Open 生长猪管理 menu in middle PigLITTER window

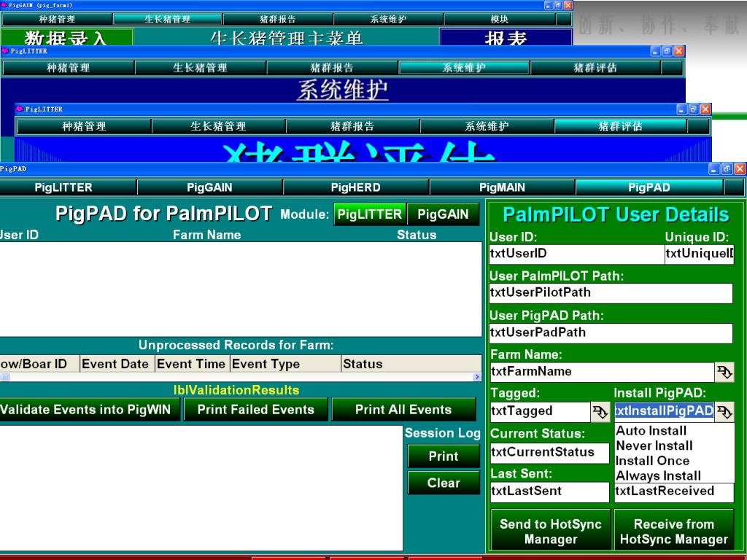[x=200, y=68]
